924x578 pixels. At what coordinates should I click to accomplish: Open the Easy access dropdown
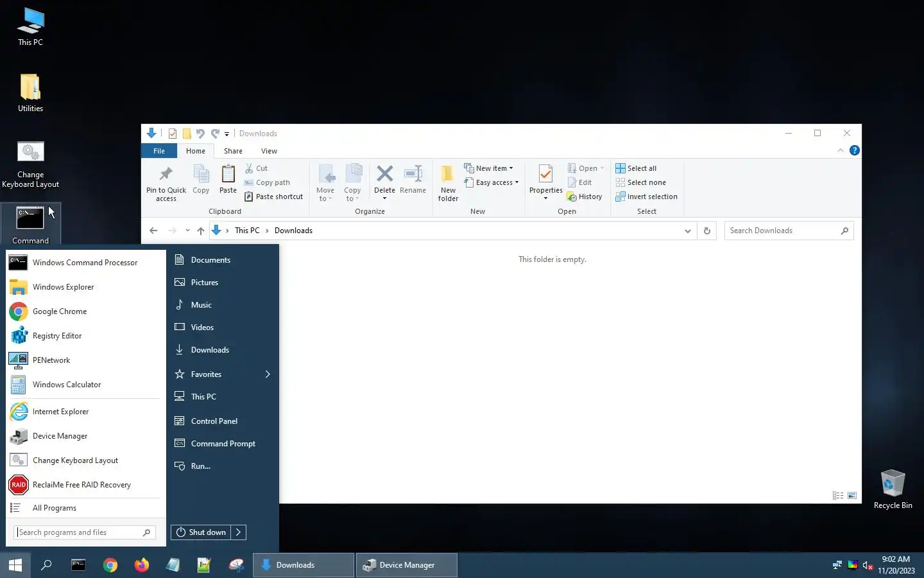pyautogui.click(x=492, y=182)
